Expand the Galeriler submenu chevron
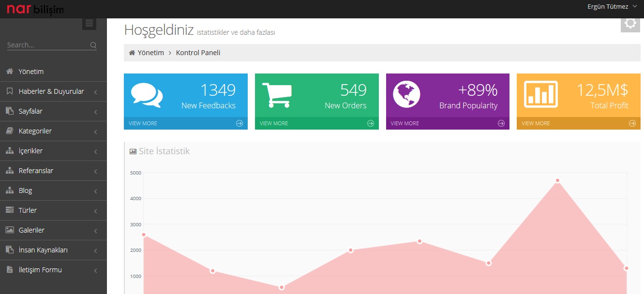Viewport: 644px width, 294px height. 96,231
